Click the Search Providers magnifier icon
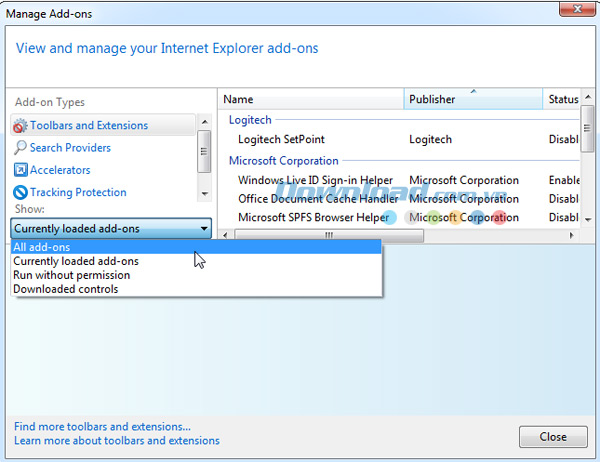600x462 pixels. (x=20, y=148)
